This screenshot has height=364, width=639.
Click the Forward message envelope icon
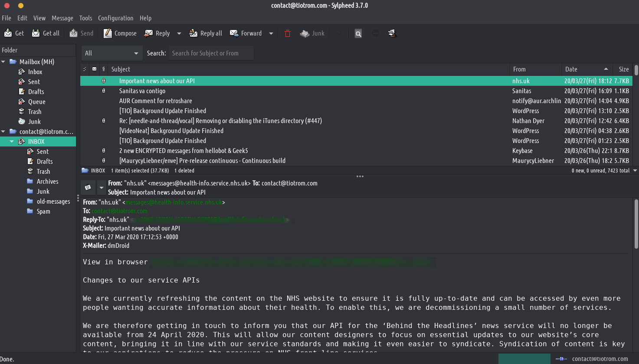[x=234, y=33]
